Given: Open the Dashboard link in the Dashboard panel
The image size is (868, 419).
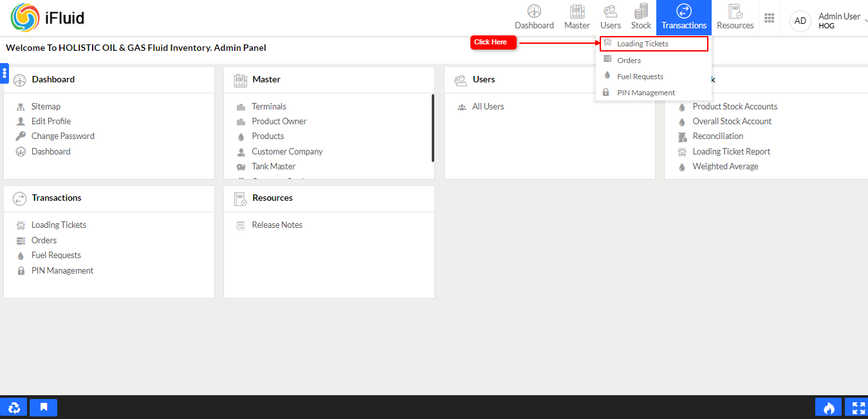Looking at the screenshot, I should point(51,151).
